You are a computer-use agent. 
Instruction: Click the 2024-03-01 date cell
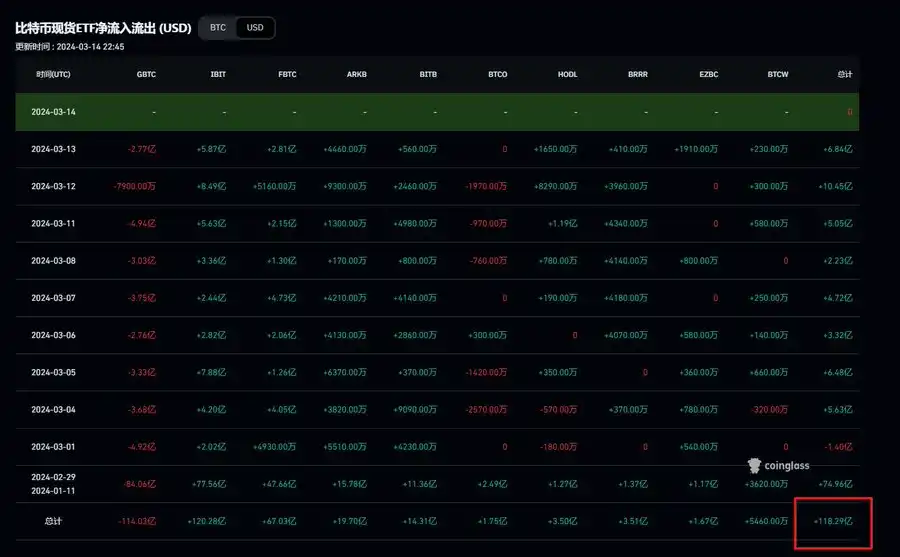tap(53, 447)
